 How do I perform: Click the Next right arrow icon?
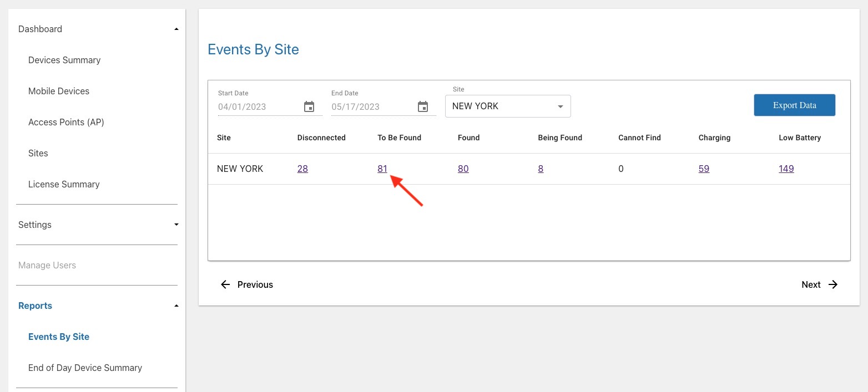tap(833, 284)
